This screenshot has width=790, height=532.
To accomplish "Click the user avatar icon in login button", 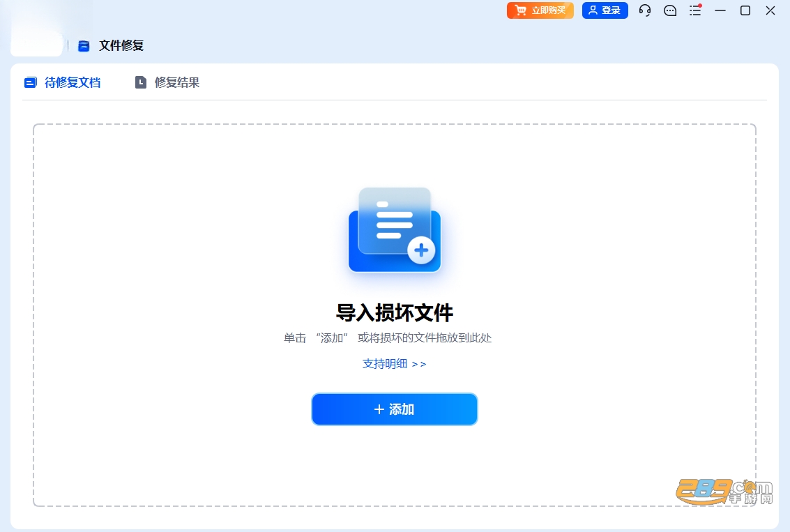I will click(593, 10).
